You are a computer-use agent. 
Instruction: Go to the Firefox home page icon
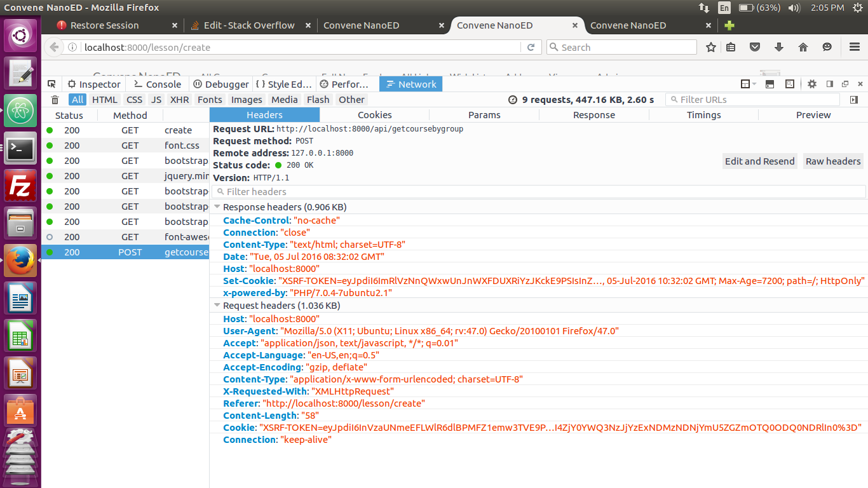click(803, 47)
